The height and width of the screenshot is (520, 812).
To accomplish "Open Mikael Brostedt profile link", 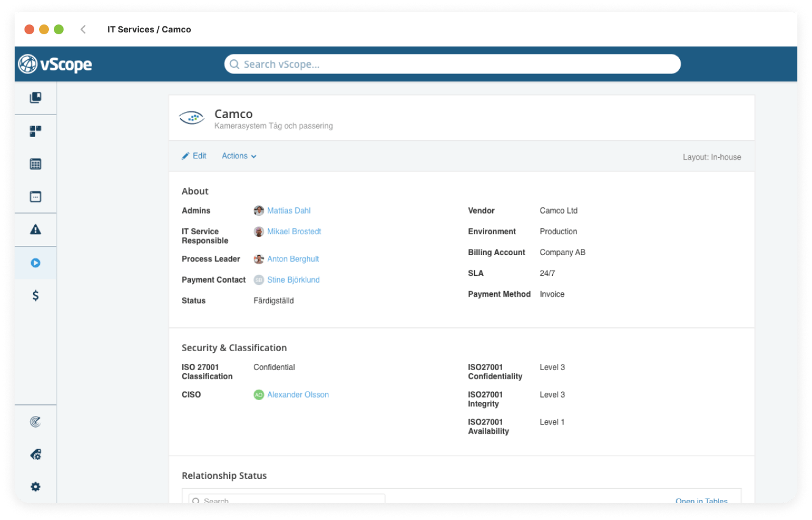I will [x=294, y=231].
